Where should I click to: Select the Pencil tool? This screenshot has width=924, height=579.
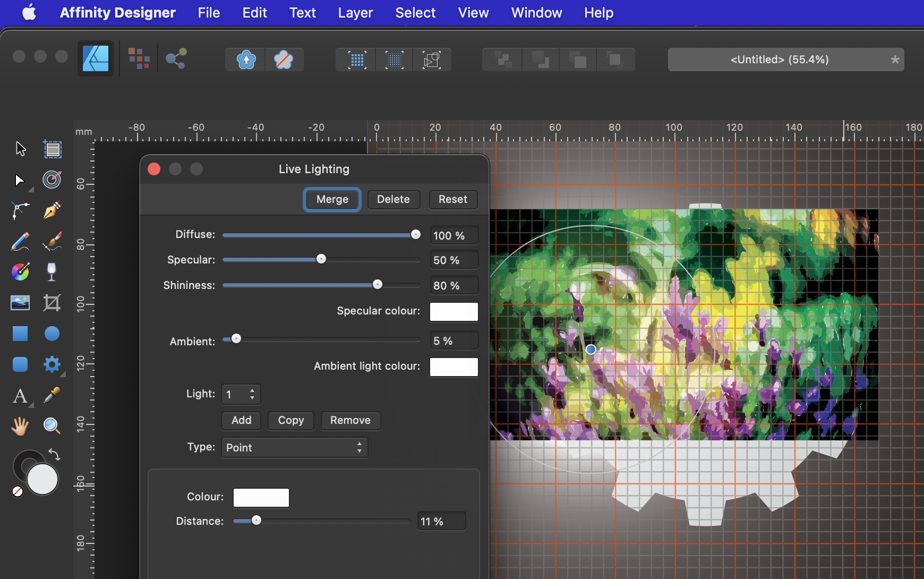click(x=20, y=242)
